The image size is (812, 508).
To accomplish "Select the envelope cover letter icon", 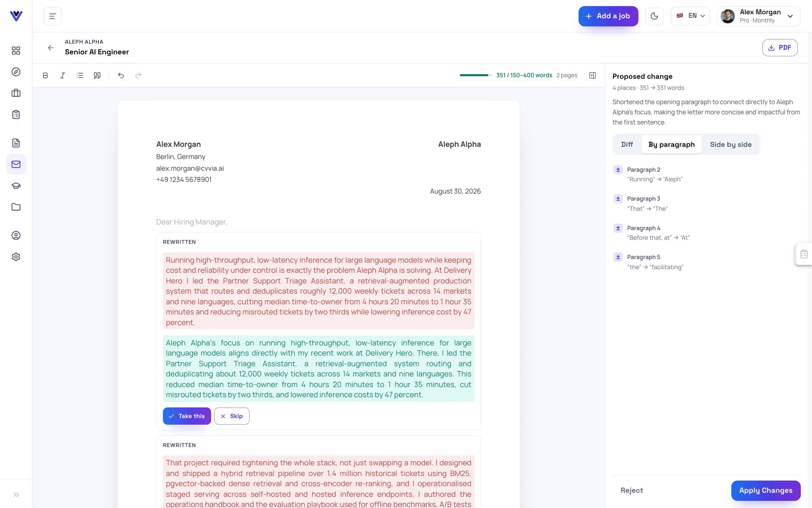I will pos(16,164).
